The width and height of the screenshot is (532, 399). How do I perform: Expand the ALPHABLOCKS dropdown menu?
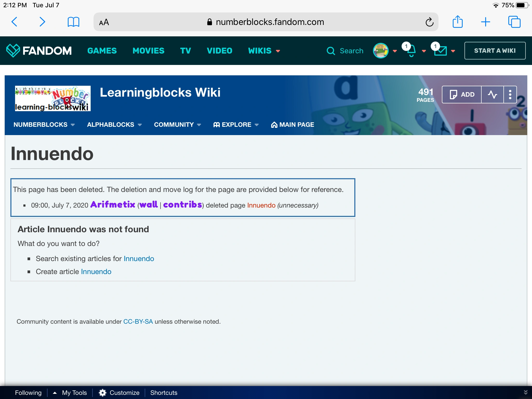[x=114, y=125]
